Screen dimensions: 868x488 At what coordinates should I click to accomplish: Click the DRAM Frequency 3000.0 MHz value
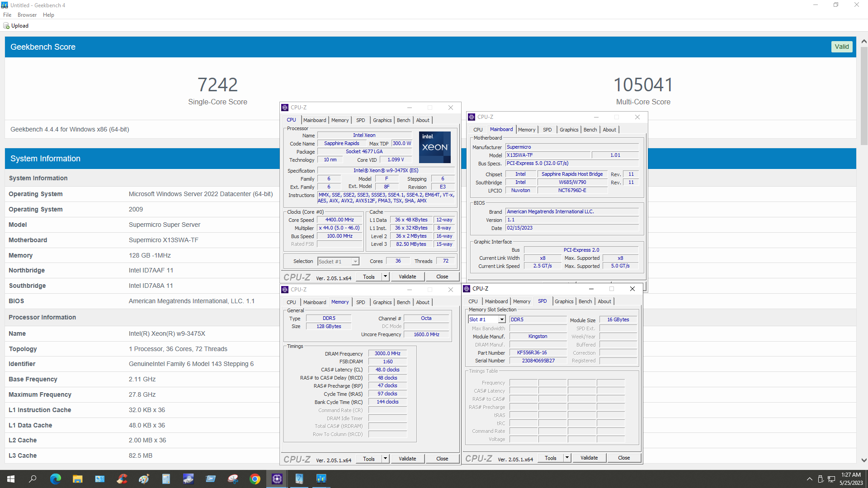(x=387, y=354)
